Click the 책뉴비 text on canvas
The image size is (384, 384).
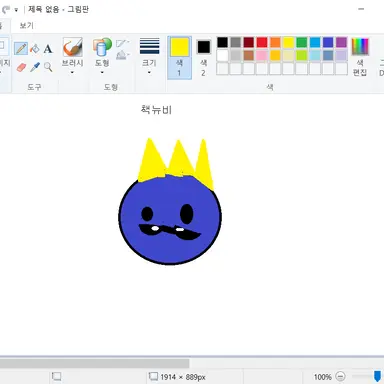click(156, 110)
